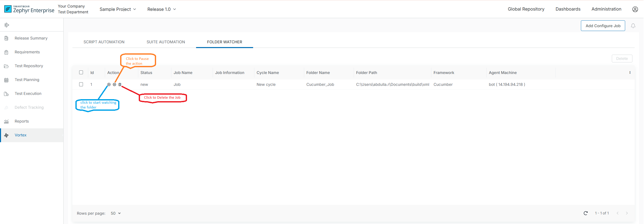644x224 pixels.
Task: Select all rows with header checkbox
Action: pyautogui.click(x=81, y=72)
